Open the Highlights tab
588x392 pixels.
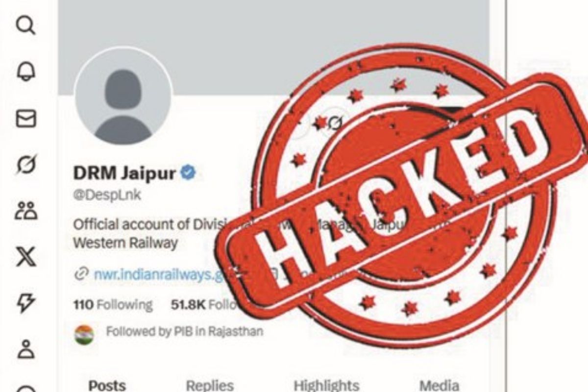326,385
